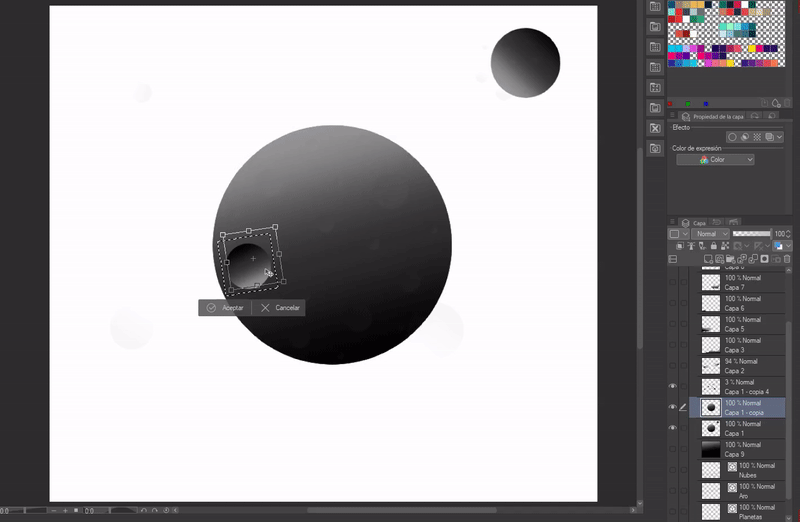Viewport: 800px width, 522px height.
Task: Create a layer mask
Action: pyautogui.click(x=764, y=259)
